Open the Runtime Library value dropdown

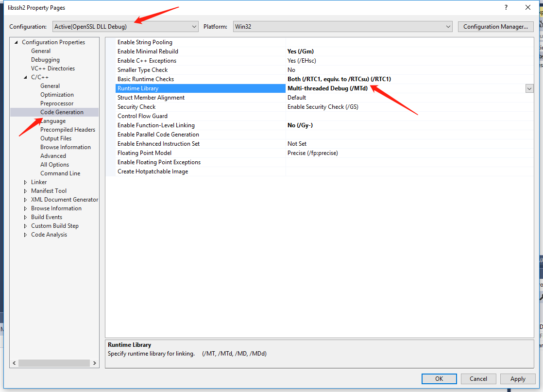pos(529,88)
